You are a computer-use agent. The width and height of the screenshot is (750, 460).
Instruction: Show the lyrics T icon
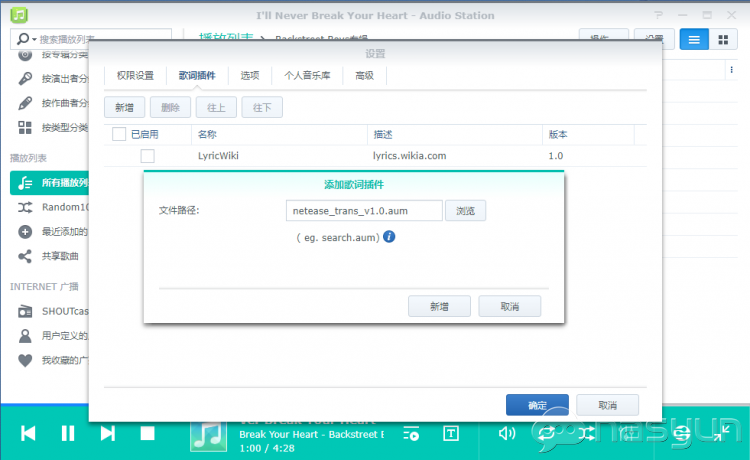451,434
